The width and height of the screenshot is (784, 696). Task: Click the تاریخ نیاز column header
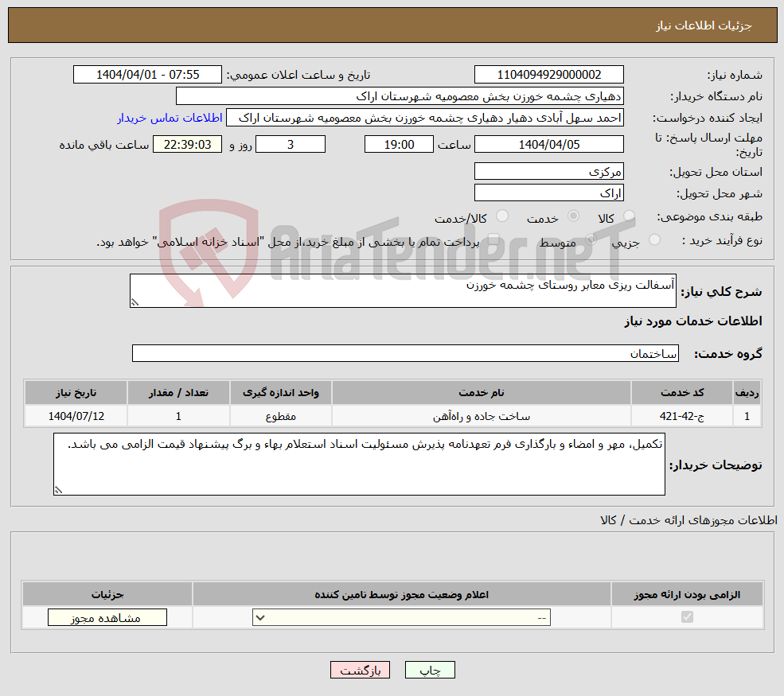point(76,393)
